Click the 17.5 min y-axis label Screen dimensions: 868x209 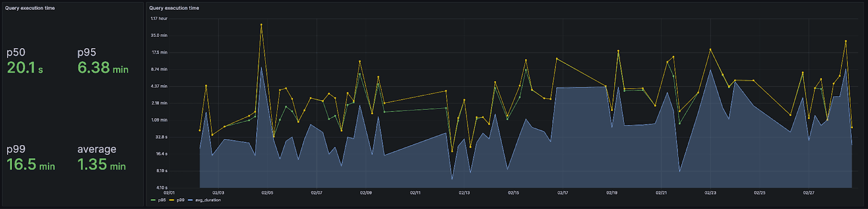point(159,53)
